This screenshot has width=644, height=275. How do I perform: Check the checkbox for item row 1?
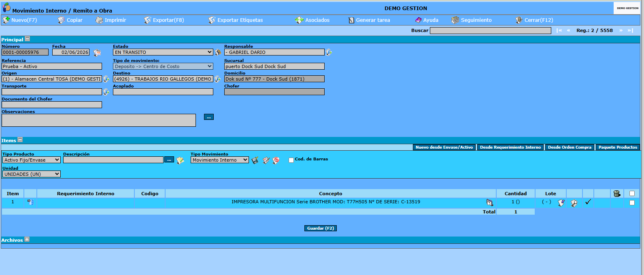[632, 203]
